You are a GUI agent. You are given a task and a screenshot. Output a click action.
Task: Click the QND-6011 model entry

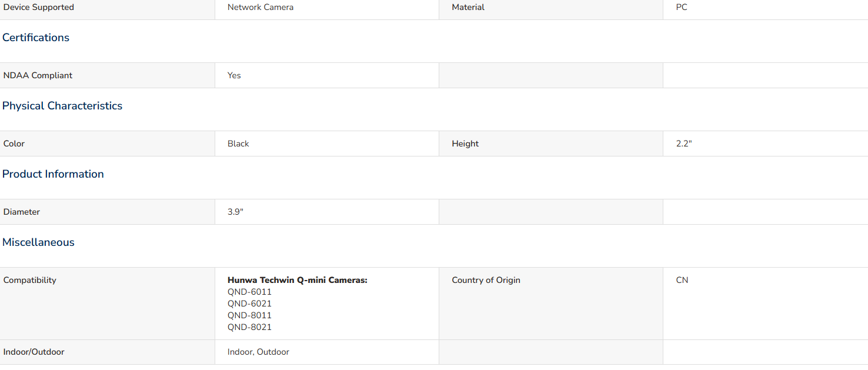(249, 292)
